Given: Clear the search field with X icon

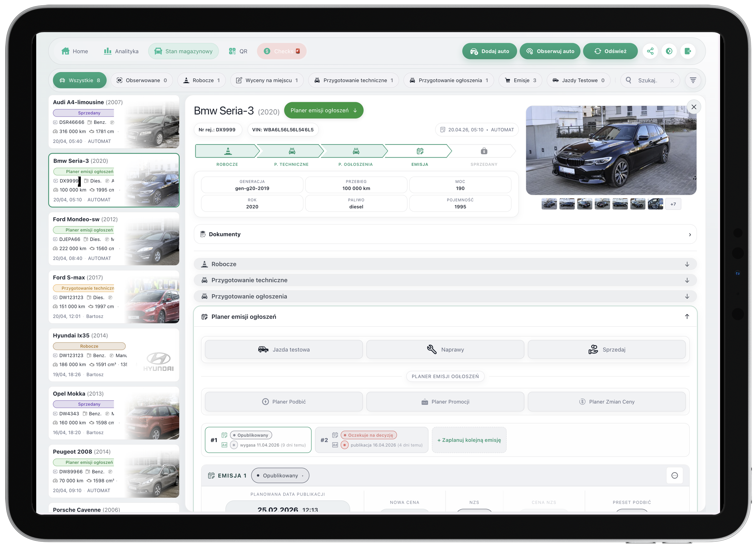Looking at the screenshot, I should [672, 81].
